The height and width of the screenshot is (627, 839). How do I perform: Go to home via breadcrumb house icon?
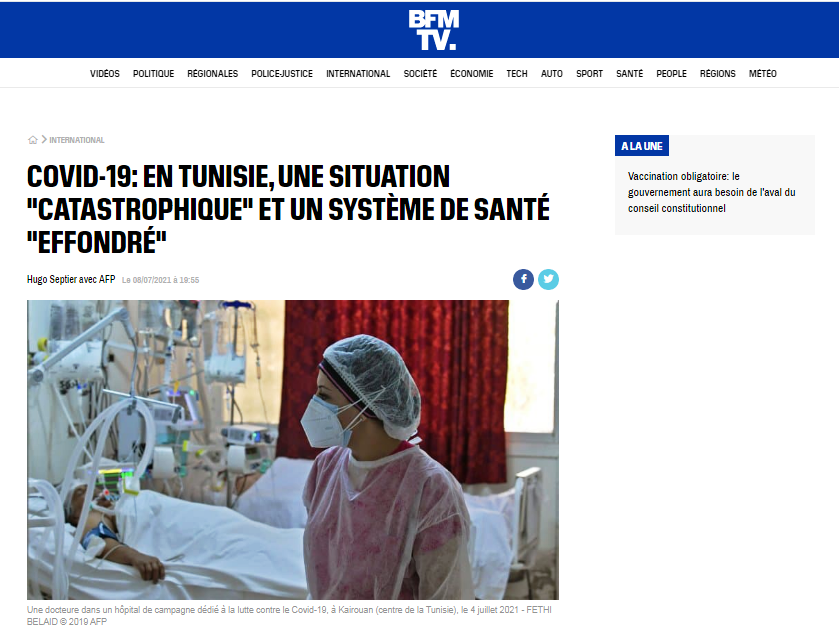coord(33,140)
